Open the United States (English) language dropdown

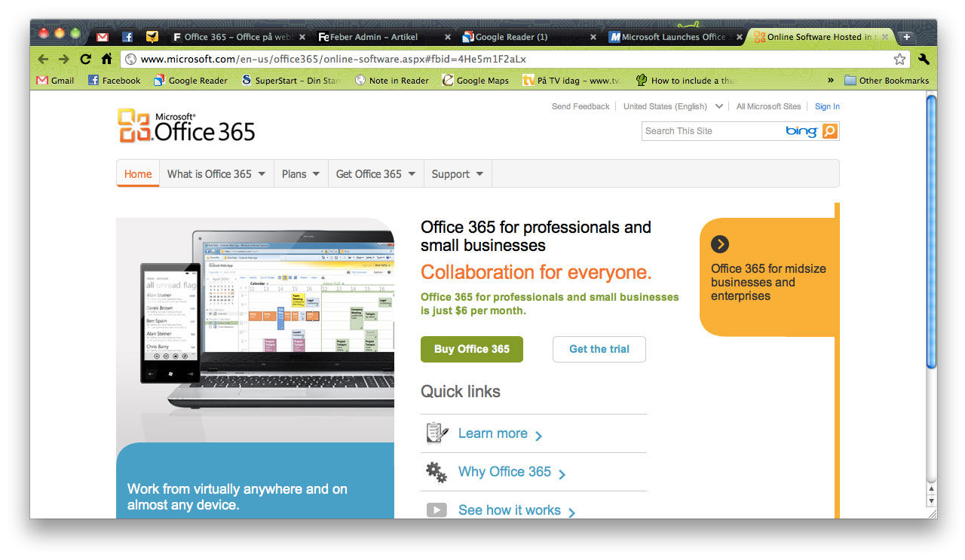[672, 106]
